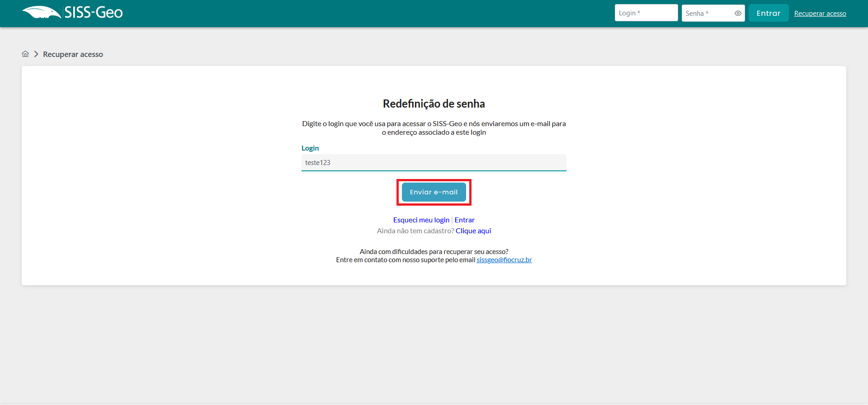
Task: Toggle password visibility eye icon
Action: [x=738, y=13]
